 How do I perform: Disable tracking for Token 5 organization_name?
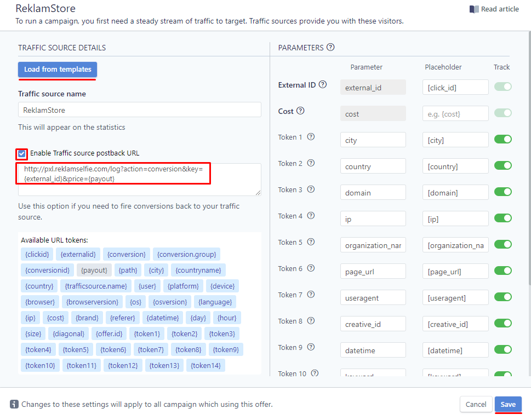(x=503, y=244)
